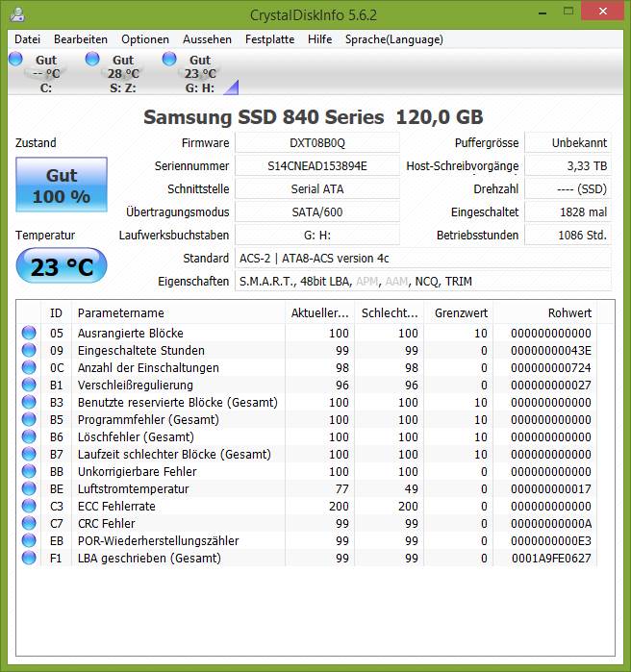
Task: Select the C: drive status tab
Action: [38, 73]
